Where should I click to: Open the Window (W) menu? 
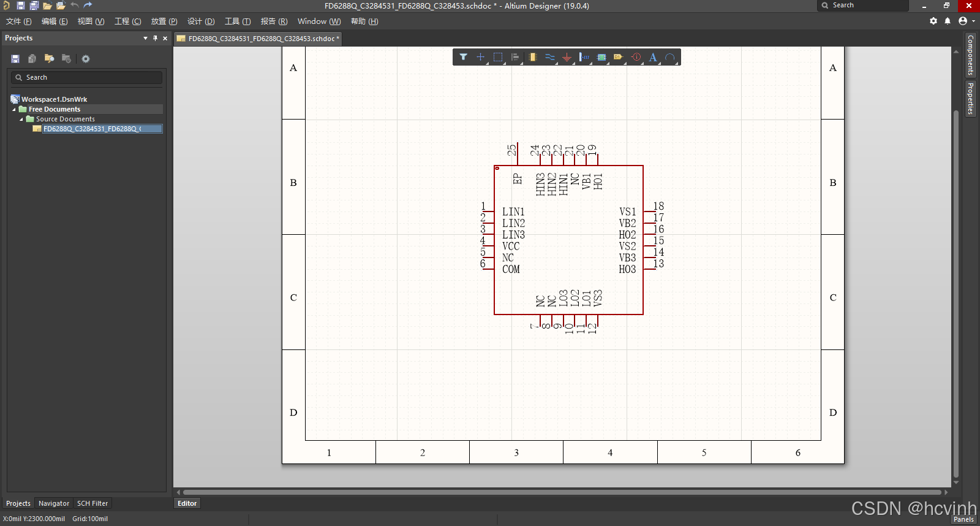click(319, 21)
